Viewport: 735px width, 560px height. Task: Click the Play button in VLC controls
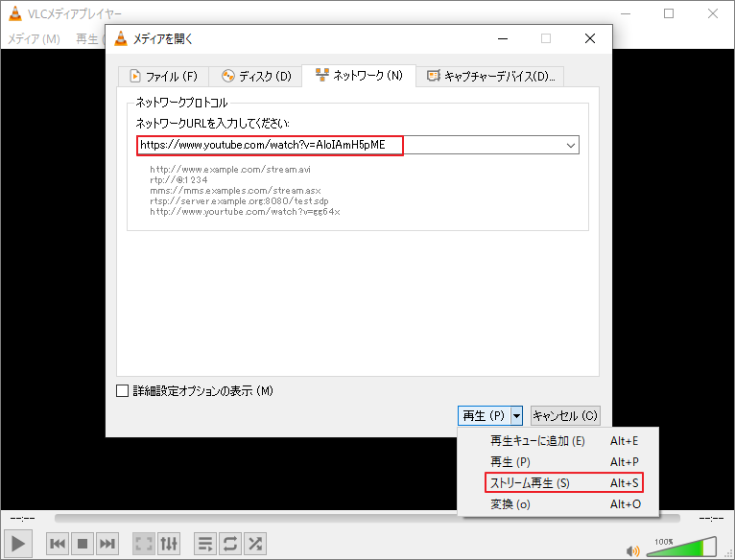[18, 544]
